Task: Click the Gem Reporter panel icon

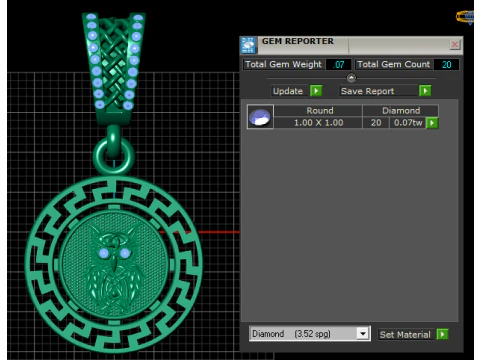Action: tap(248, 45)
